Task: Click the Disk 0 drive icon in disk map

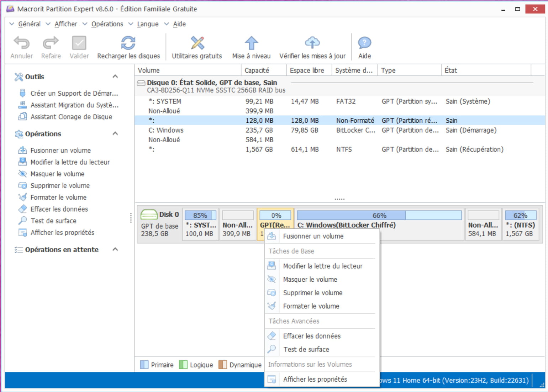Action: [149, 214]
